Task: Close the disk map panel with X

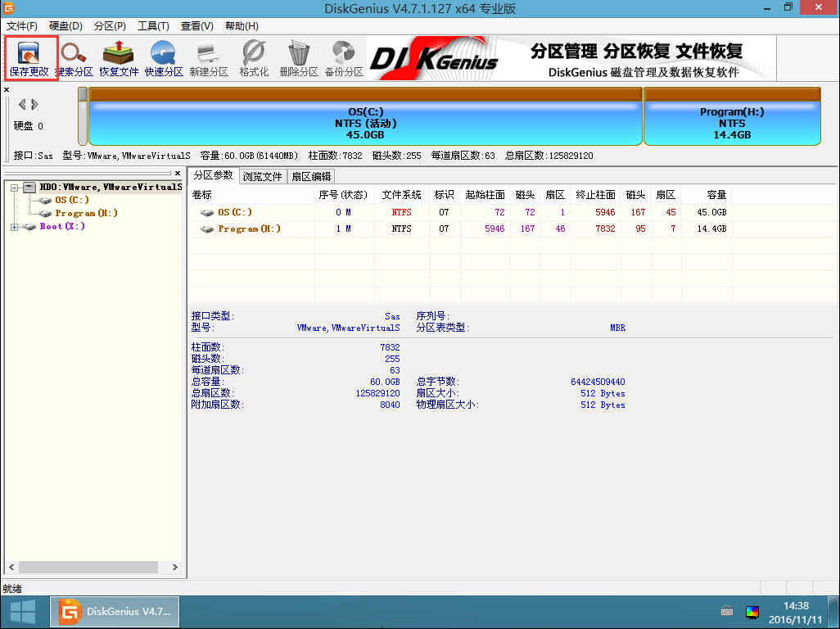Action: [7, 89]
